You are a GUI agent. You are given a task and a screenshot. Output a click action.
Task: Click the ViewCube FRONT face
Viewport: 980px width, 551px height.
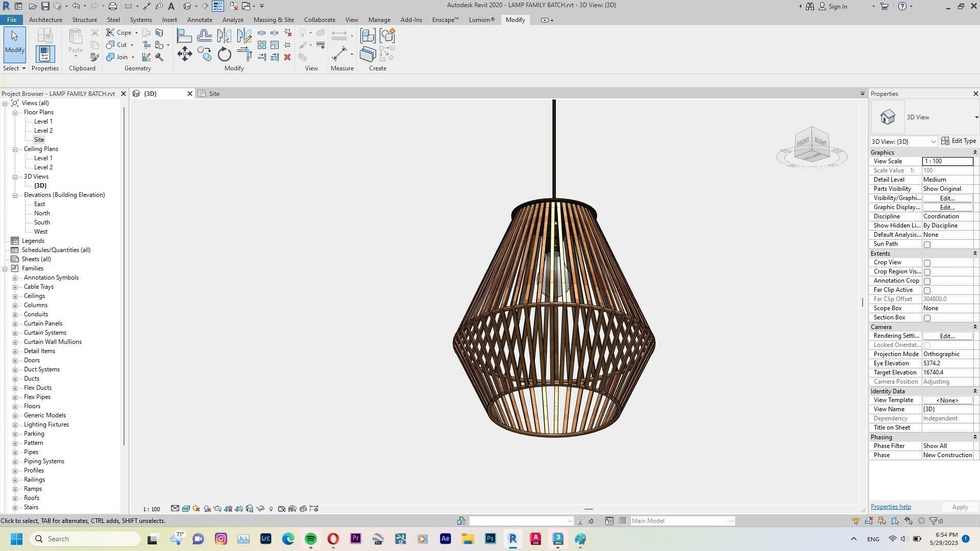point(803,142)
